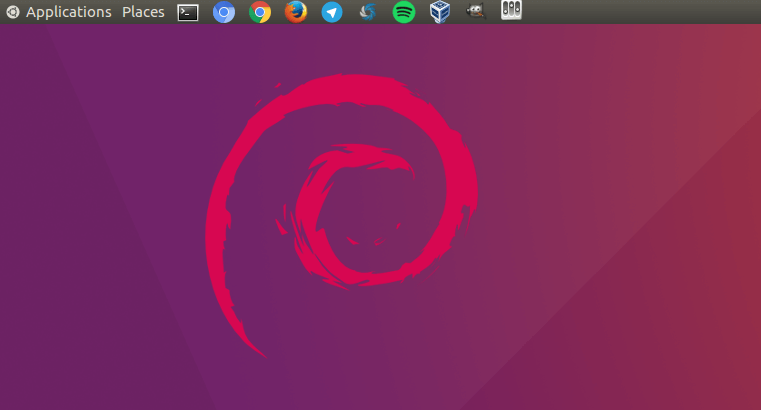Click the reddish diagonal band of the wallpaper
Image resolution: width=761 pixels, height=410 pixels.
(700, 200)
